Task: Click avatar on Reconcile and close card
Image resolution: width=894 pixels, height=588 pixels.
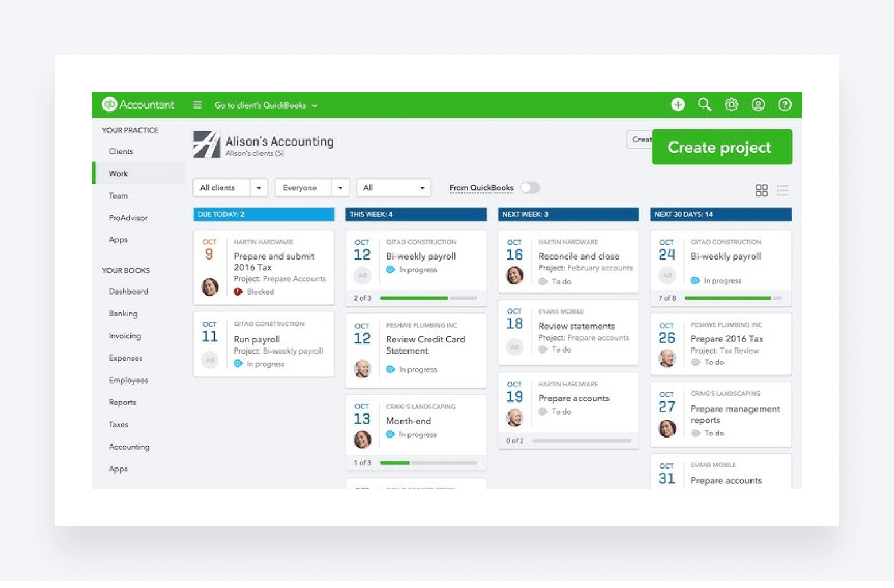Action: point(515,275)
